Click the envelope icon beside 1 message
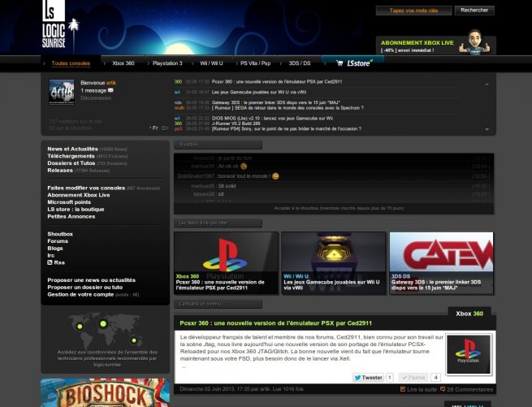Viewport: 532px width, 407px height. pyautogui.click(x=110, y=90)
